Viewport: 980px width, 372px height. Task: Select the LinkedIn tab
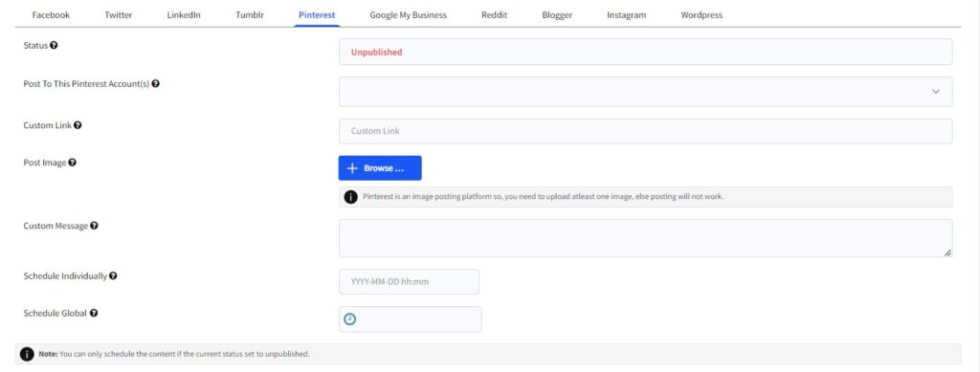[184, 15]
